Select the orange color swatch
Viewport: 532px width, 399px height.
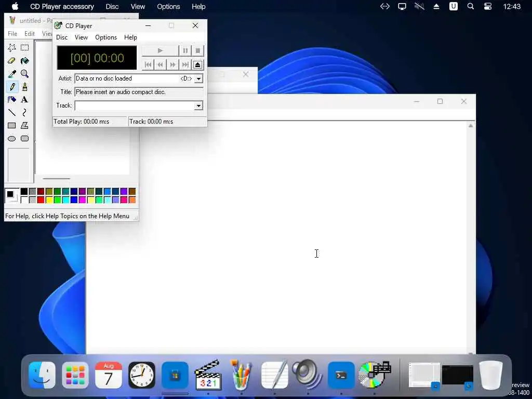132,200
